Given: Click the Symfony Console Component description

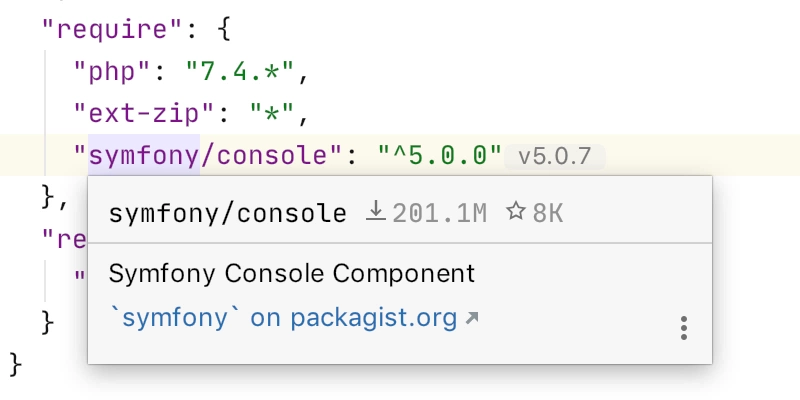Looking at the screenshot, I should pos(292,273).
